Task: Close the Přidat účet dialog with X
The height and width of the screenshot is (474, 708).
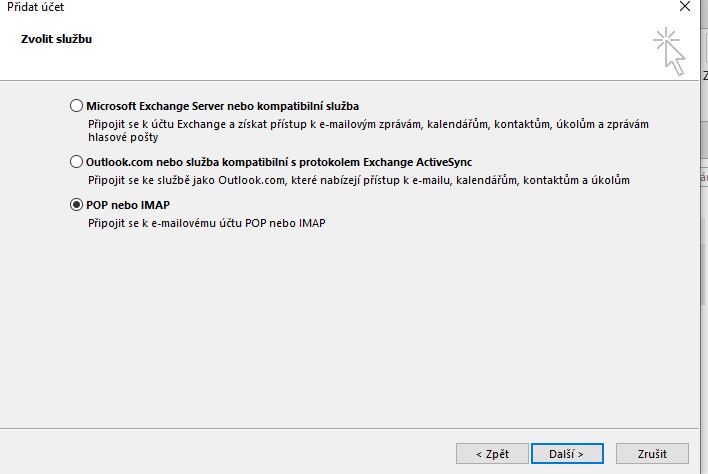Action: coord(684,7)
